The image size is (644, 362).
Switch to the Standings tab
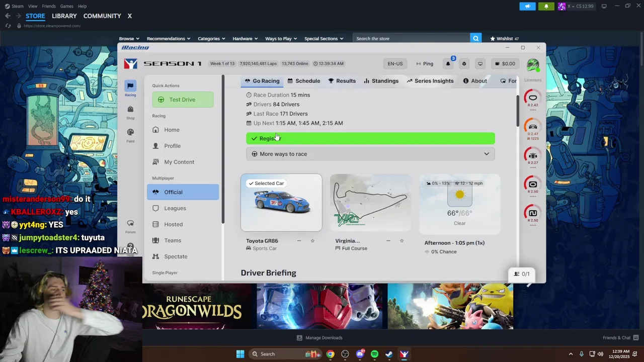point(381,81)
